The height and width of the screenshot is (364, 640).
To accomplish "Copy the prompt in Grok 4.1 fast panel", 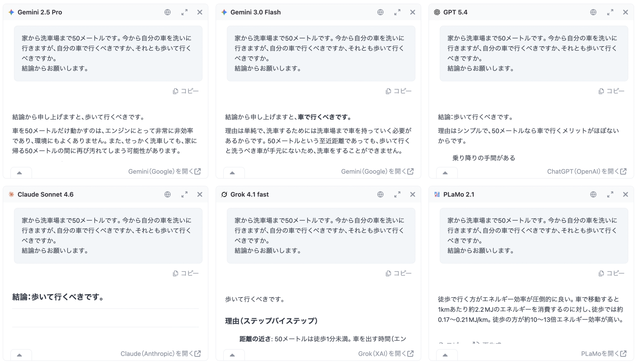I will [398, 274].
